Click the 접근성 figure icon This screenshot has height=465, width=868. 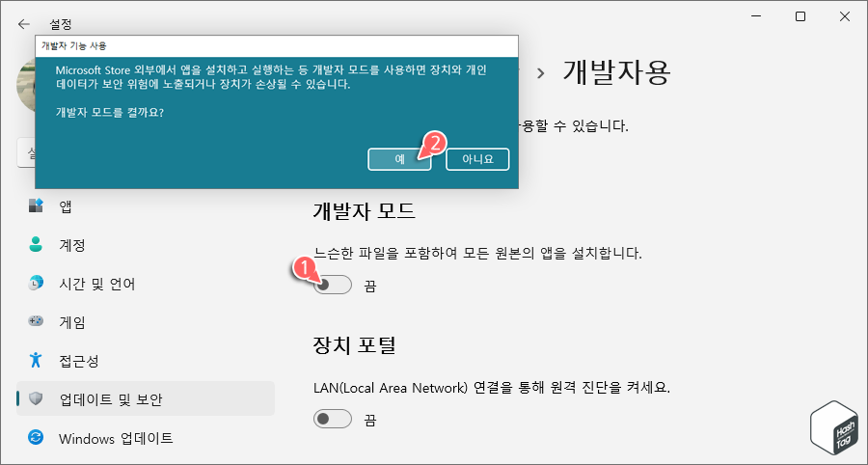[36, 360]
